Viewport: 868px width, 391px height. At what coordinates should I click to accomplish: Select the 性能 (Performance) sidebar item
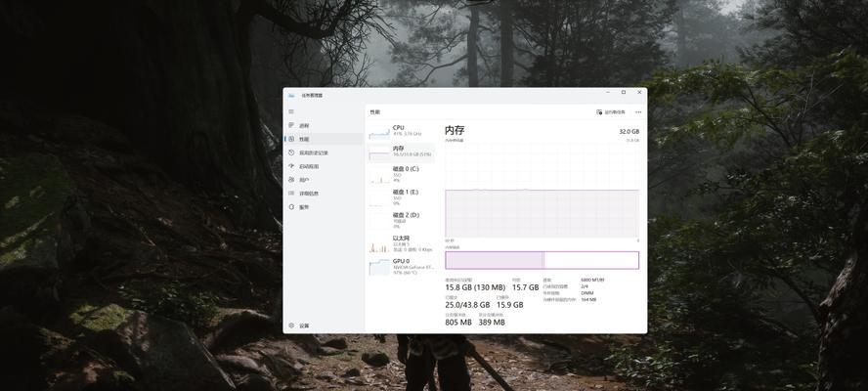tap(324, 139)
